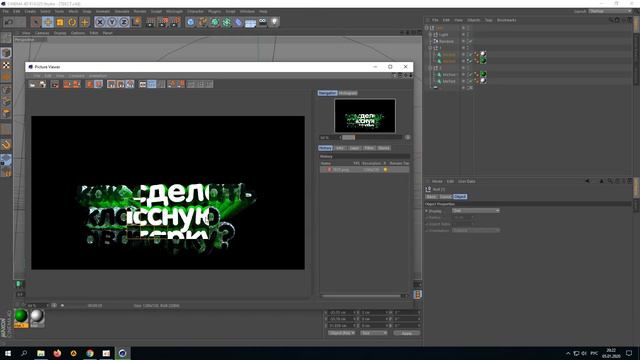Switch to Model mode in left palette
Viewport: 640px width, 360px height.
click(6, 53)
